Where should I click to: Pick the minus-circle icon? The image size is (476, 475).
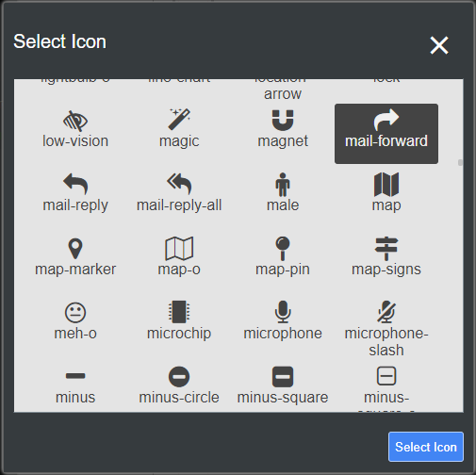pyautogui.click(x=179, y=376)
